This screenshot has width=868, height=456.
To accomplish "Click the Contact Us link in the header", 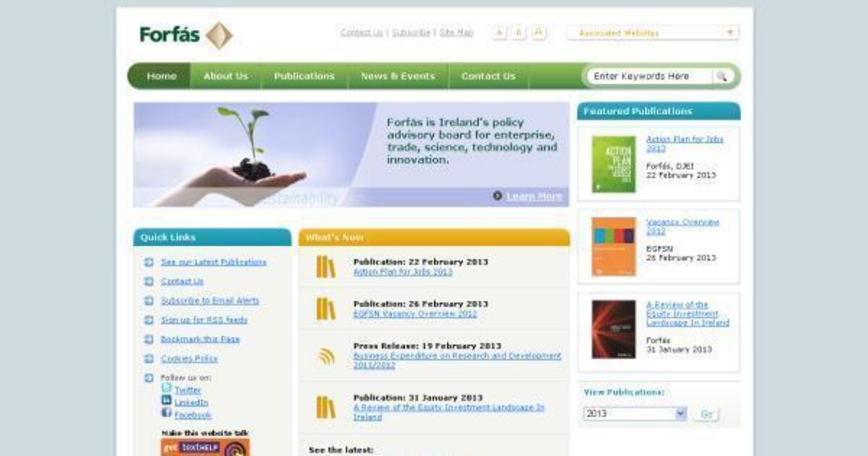I will pyautogui.click(x=362, y=33).
